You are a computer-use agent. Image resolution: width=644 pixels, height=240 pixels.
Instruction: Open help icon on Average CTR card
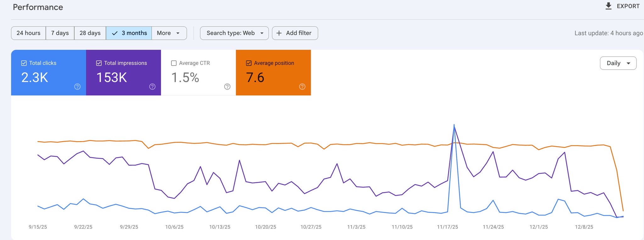coord(227,87)
